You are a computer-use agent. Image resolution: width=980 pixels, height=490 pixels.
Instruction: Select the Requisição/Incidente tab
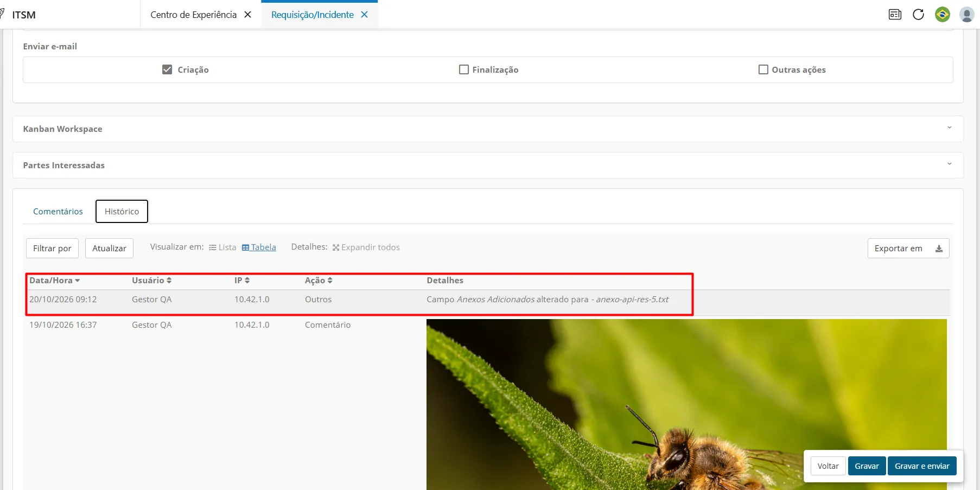313,15
